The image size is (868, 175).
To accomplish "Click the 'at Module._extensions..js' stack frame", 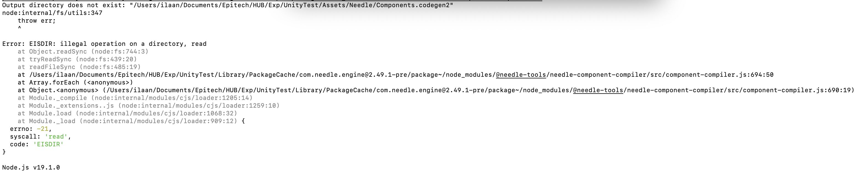I will click(148, 106).
